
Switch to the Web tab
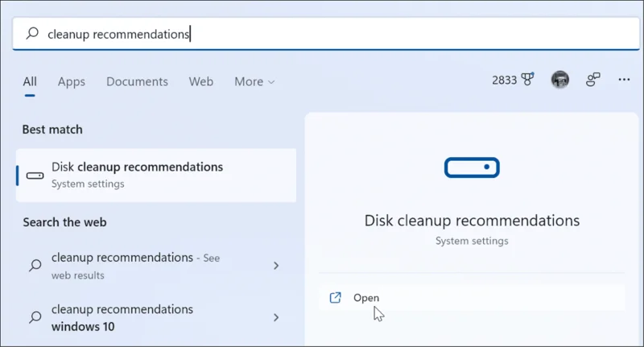pos(200,82)
